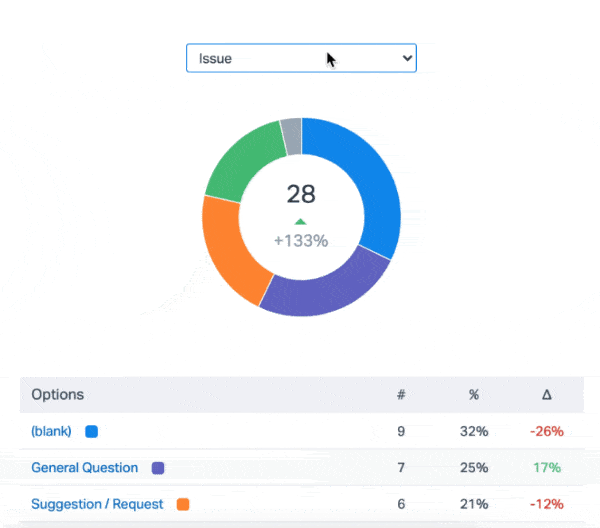The height and width of the screenshot is (528, 600).
Task: Click the # count column header
Action: coord(401,395)
